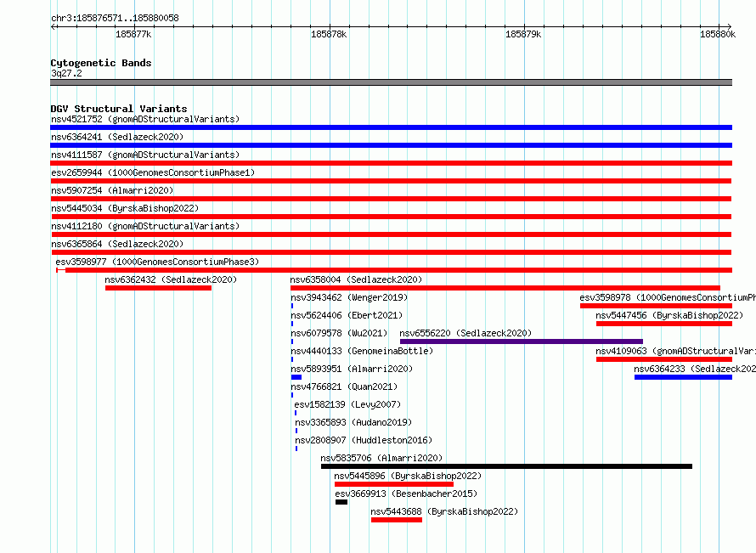Image resolution: width=756 pixels, height=553 pixels.
Task: Open the nsv2808907 (Huddleston2016) label
Action: click(364, 440)
